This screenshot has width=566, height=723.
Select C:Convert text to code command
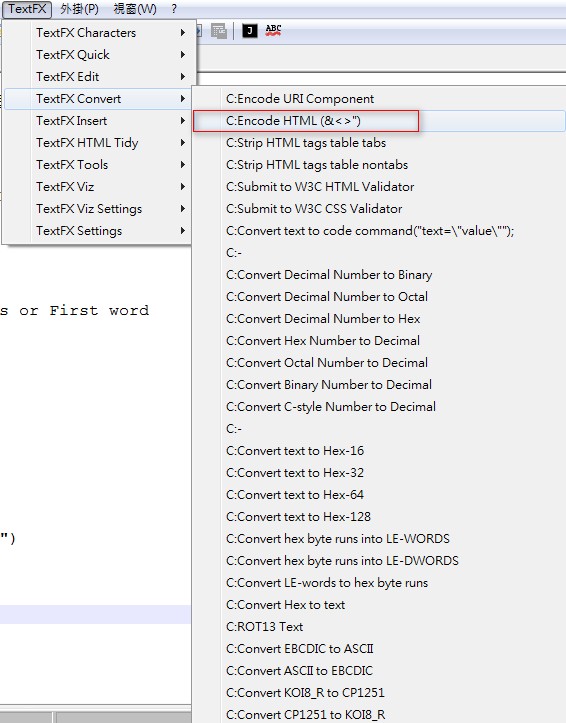click(x=379, y=231)
